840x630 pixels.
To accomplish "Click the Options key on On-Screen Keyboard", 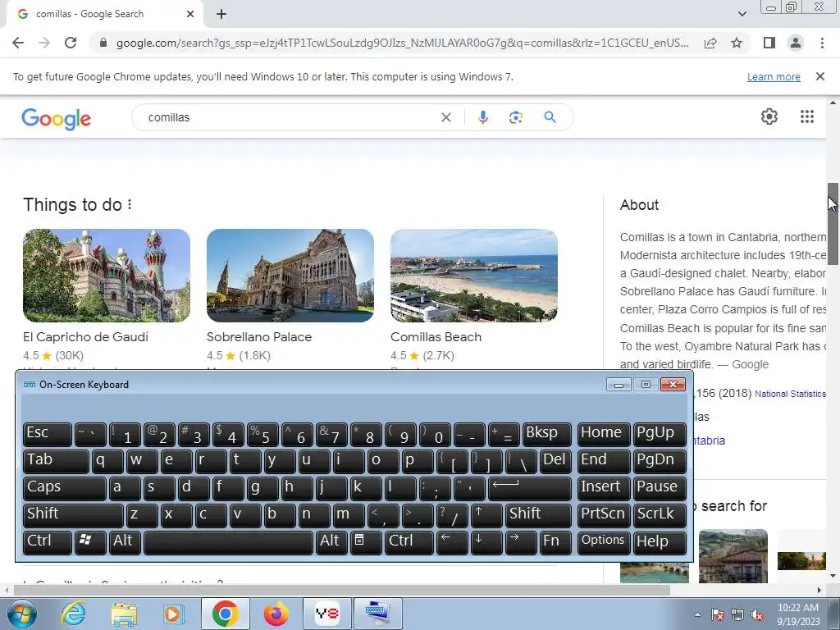I will coord(603,541).
